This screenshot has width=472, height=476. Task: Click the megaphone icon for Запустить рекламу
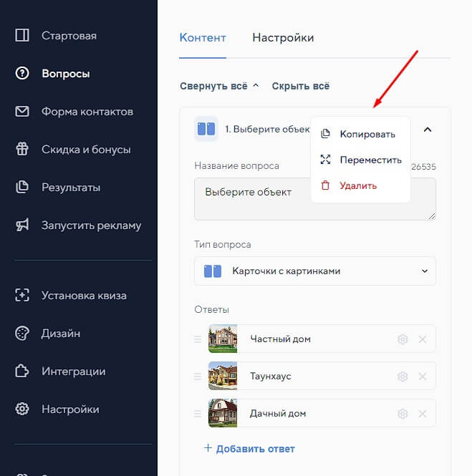pyautogui.click(x=22, y=225)
